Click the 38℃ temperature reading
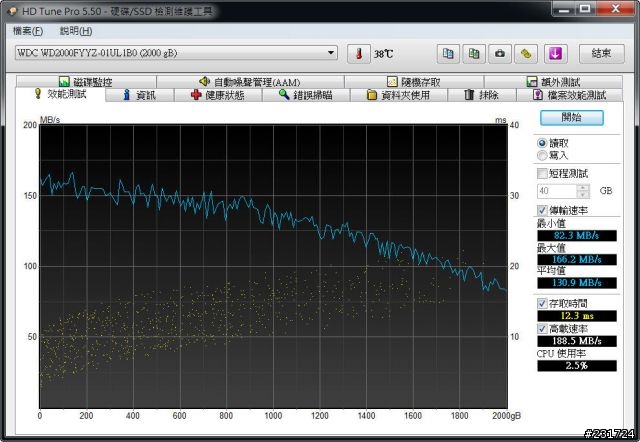Viewport: 640px width, 442px height. coord(383,54)
